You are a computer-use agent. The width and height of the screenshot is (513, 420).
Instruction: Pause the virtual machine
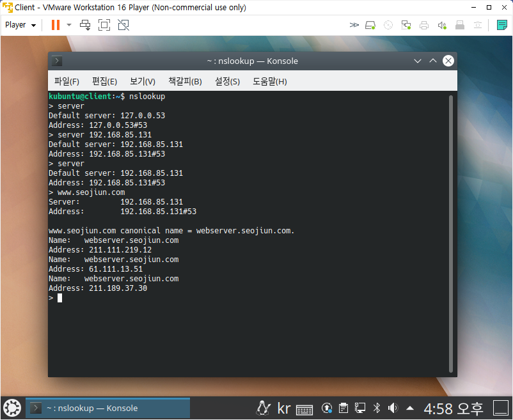coord(56,25)
